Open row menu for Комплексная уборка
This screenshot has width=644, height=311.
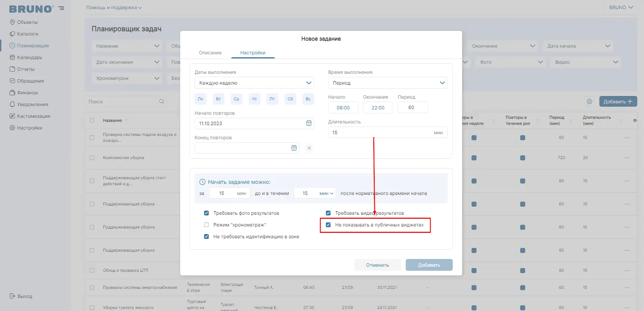[x=627, y=158]
